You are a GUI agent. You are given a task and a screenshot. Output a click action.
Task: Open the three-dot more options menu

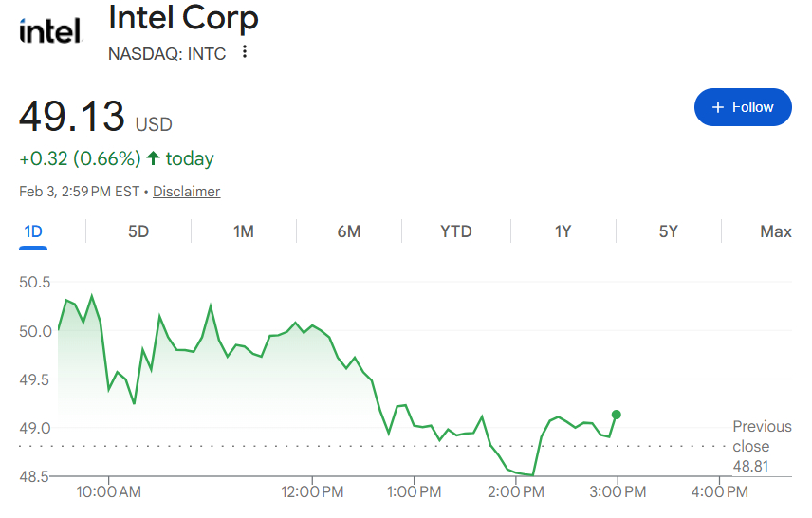[246, 52]
